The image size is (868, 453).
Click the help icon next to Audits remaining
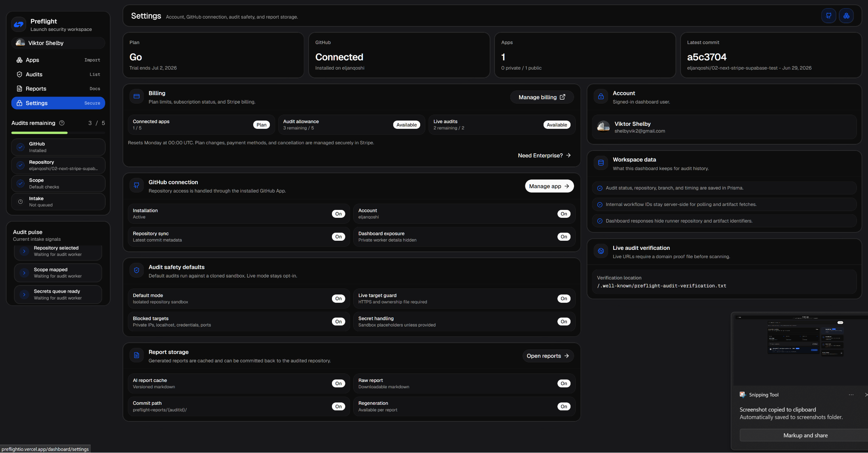coord(62,123)
